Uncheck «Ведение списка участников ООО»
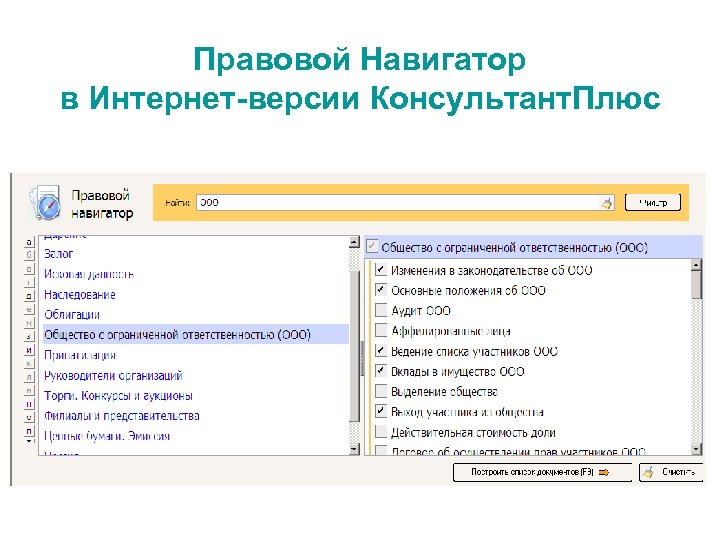Screen dimensions: 720x540 coord(381,350)
